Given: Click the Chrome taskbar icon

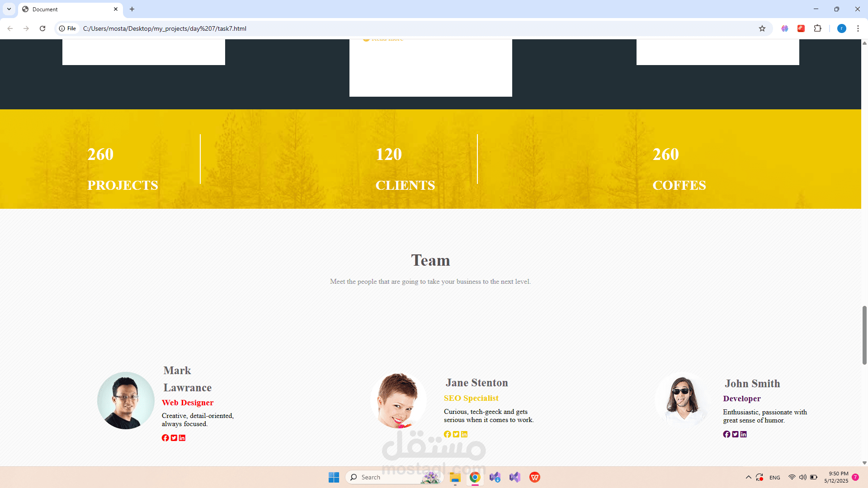Looking at the screenshot, I should coord(475,477).
